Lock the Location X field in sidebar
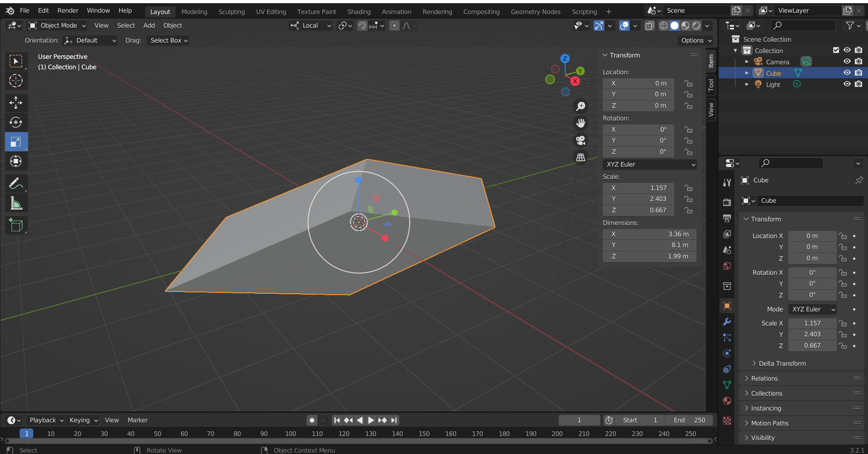868x454 pixels. point(688,83)
